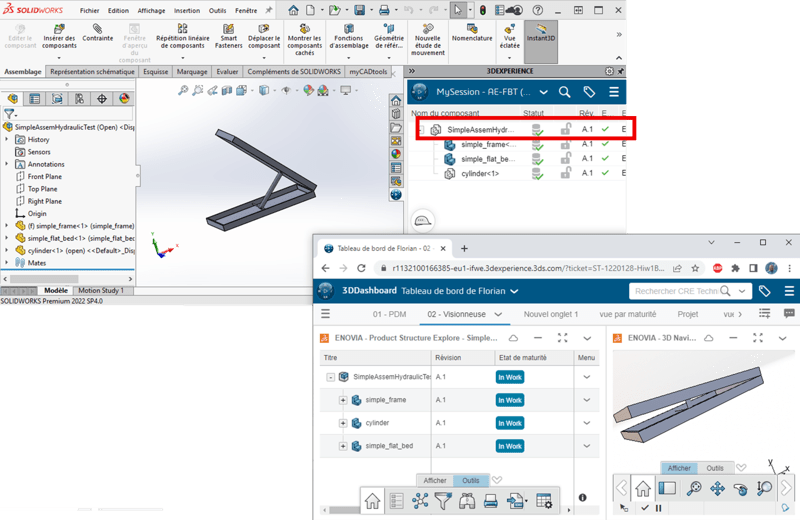Click Rechercher search field in 3DDashboard
This screenshot has height=520, width=800.
click(676, 291)
